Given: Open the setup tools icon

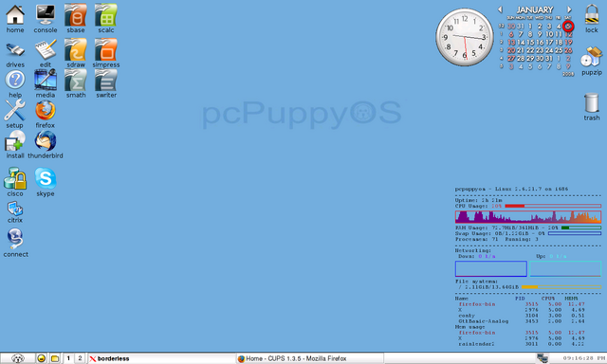Looking at the screenshot, I should pyautogui.click(x=15, y=110).
